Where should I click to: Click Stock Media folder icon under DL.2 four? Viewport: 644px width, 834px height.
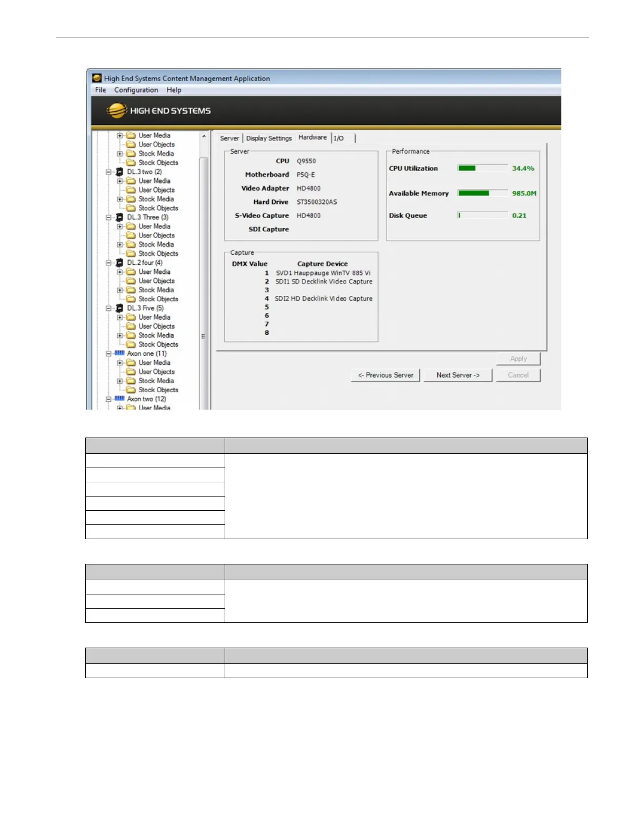(131, 290)
